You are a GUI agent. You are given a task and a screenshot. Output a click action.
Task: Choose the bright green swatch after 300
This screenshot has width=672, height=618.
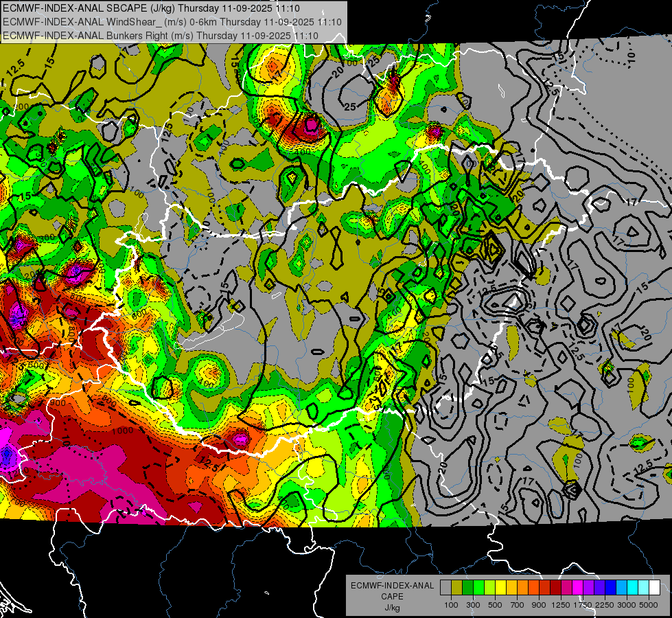478,588
